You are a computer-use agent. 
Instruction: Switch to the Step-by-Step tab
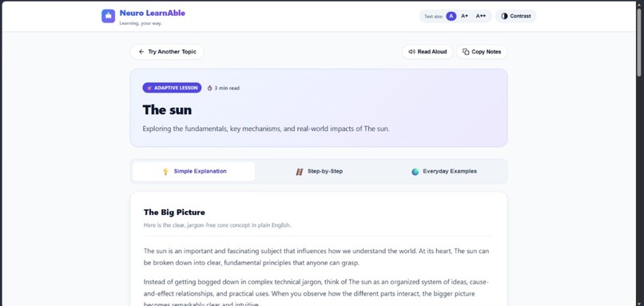pos(319,171)
